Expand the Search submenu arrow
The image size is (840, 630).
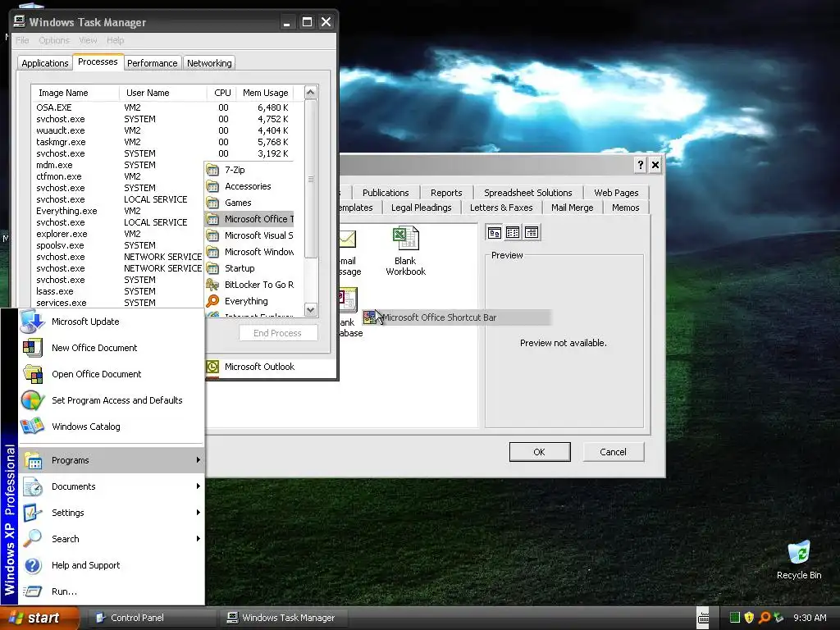point(199,539)
